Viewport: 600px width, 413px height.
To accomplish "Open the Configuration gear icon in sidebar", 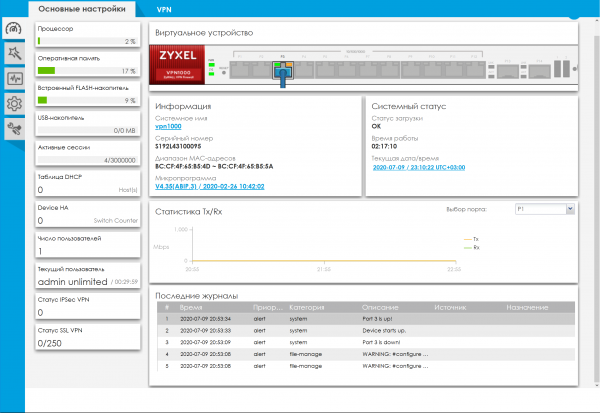I will tap(14, 104).
